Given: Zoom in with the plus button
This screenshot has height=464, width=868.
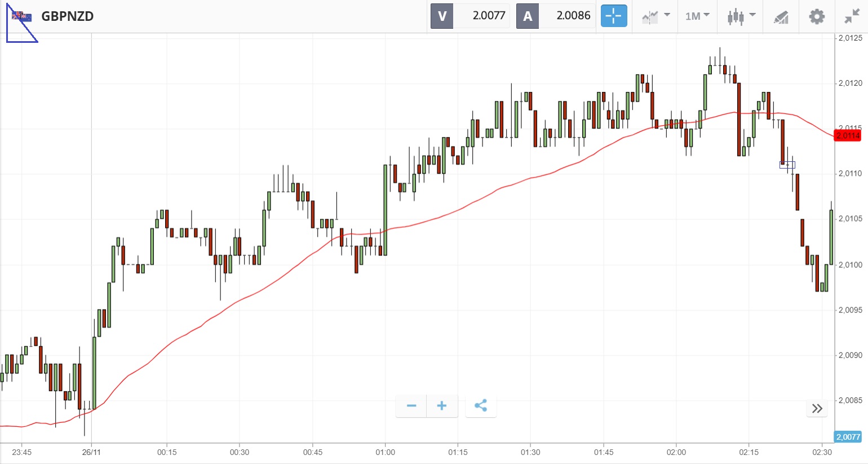Looking at the screenshot, I should 442,406.
